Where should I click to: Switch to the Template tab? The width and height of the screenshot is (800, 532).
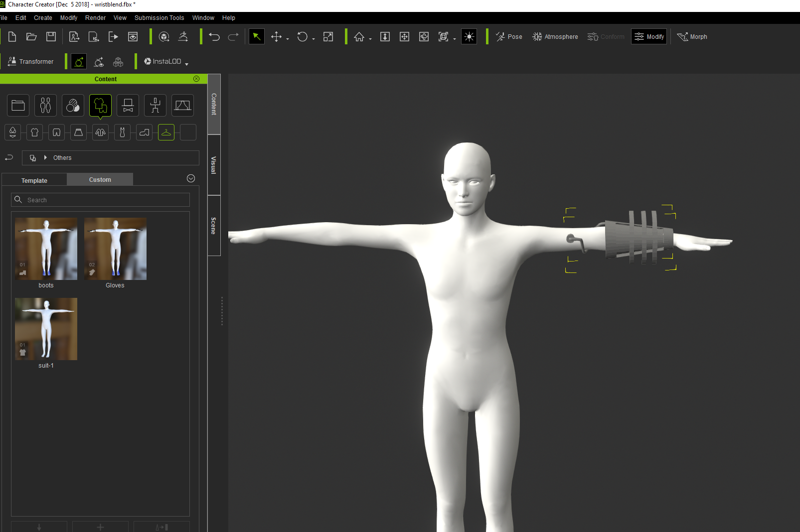pyautogui.click(x=34, y=180)
